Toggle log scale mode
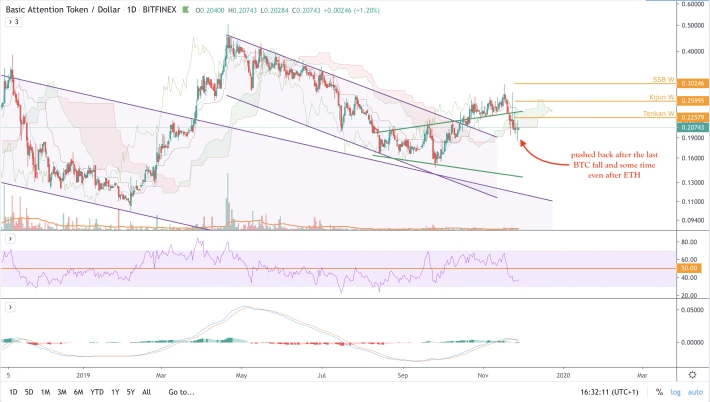This screenshot has height=402, width=710. tap(675, 392)
